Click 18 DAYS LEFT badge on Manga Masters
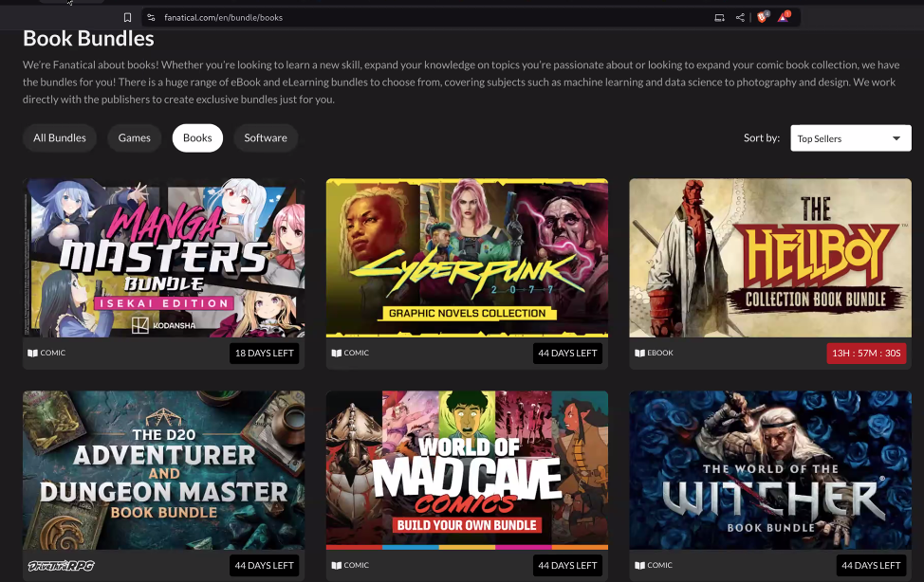Viewport: 924px width, 582px height. pyautogui.click(x=264, y=353)
